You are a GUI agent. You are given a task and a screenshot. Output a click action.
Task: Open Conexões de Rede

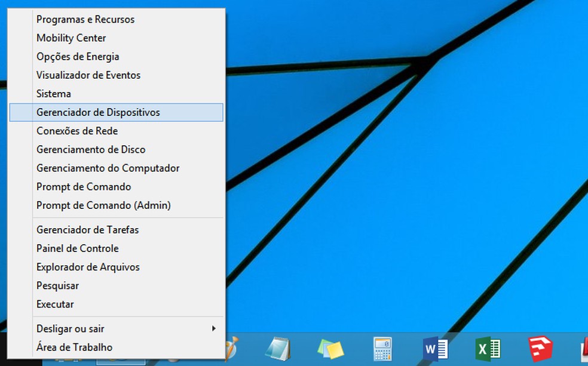pyautogui.click(x=117, y=131)
